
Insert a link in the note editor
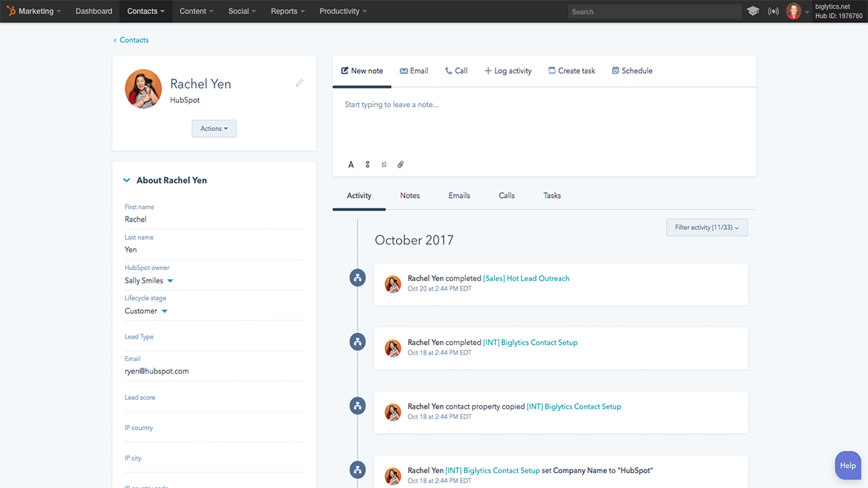(x=367, y=164)
